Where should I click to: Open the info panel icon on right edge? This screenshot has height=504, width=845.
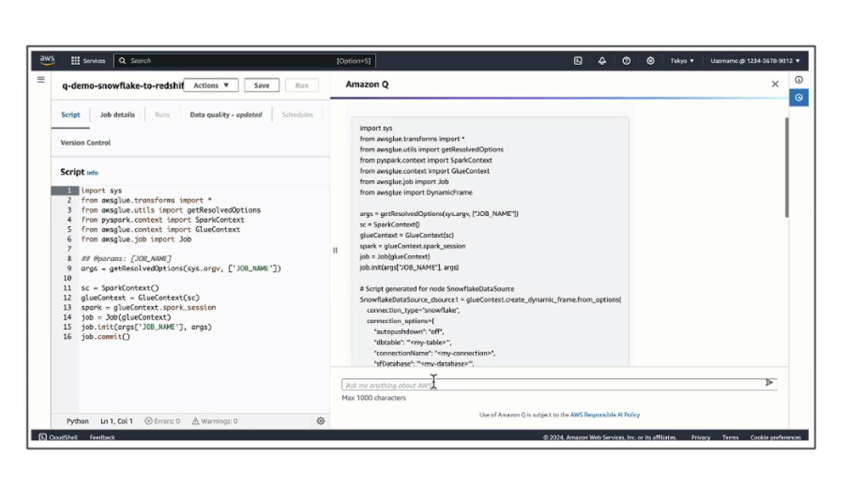pyautogui.click(x=799, y=80)
